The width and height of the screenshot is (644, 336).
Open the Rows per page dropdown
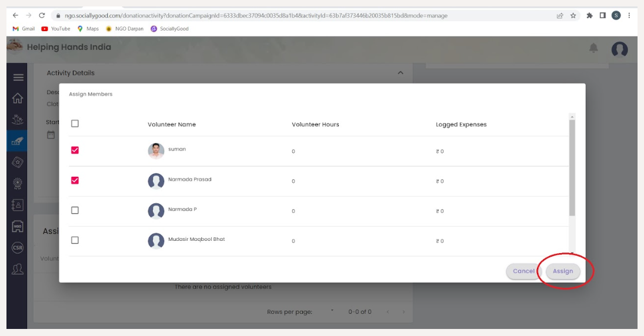[332, 311]
